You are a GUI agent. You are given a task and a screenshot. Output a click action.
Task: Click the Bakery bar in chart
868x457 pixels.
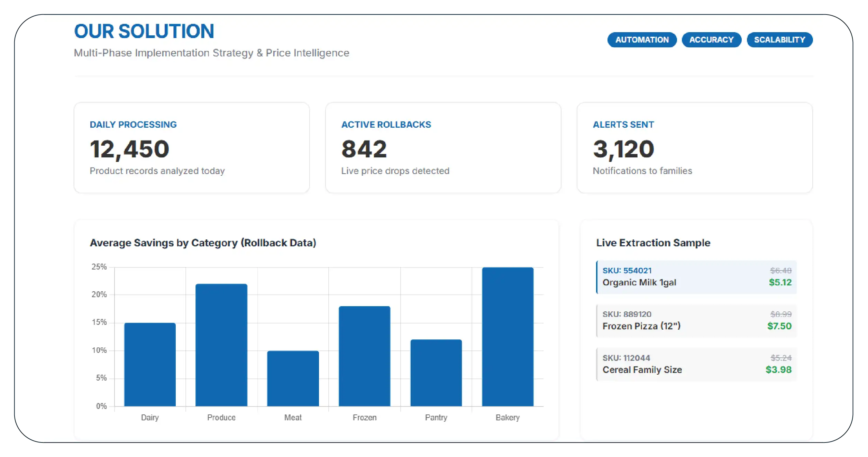508,337
